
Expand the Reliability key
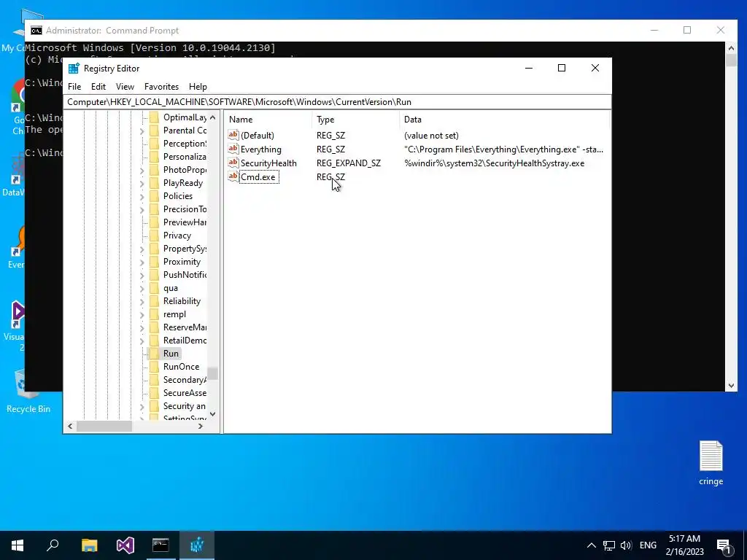[x=142, y=301]
